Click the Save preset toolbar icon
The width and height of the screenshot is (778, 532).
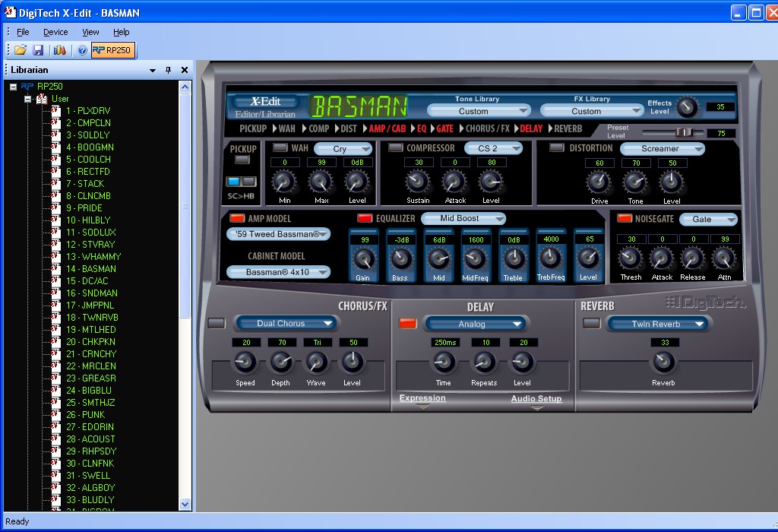tap(38, 50)
